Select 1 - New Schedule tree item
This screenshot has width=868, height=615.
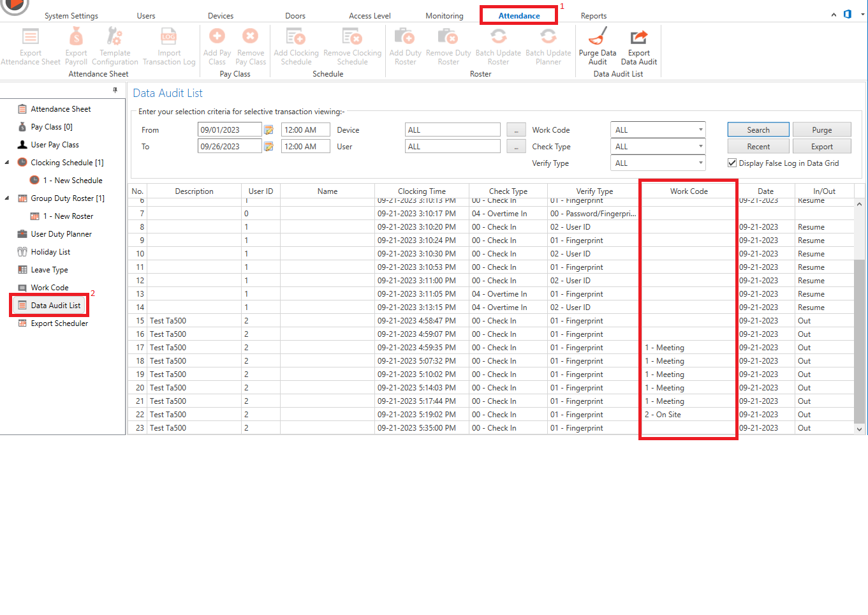click(73, 181)
